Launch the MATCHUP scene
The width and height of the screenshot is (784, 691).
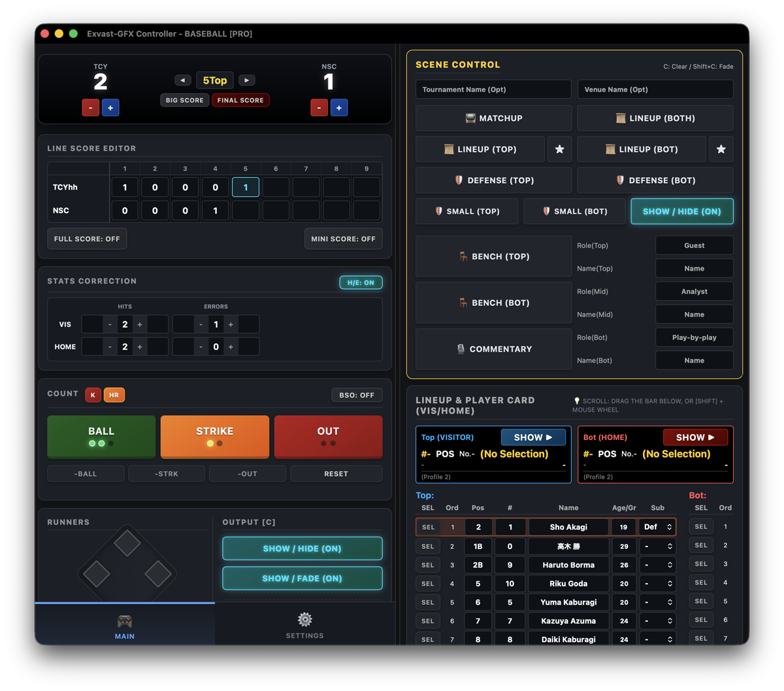click(494, 118)
